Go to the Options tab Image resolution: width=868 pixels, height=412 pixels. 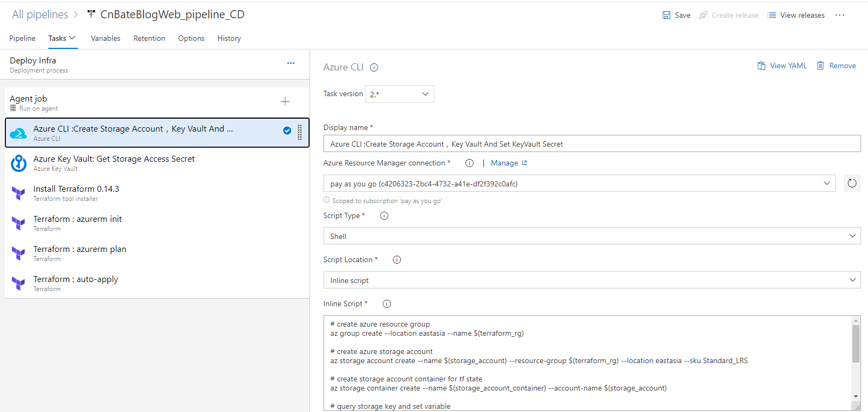coord(191,38)
